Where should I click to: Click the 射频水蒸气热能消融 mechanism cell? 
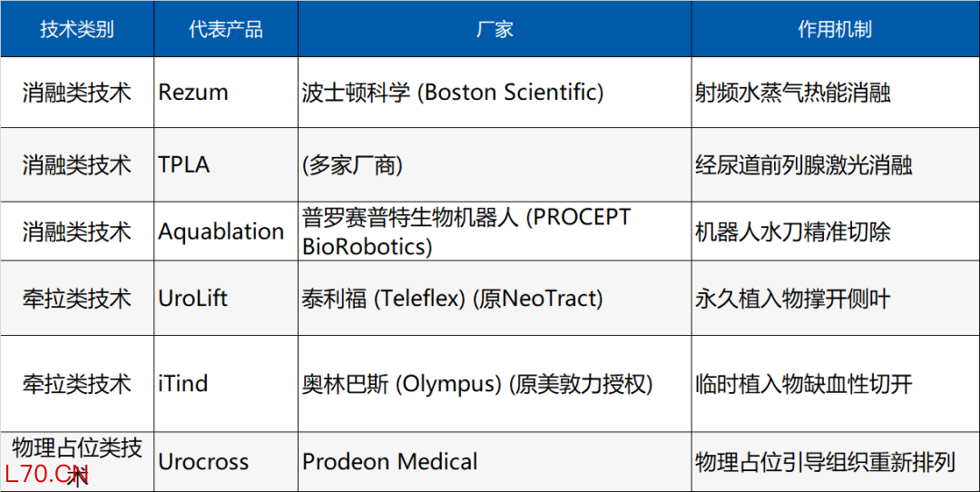tap(793, 92)
